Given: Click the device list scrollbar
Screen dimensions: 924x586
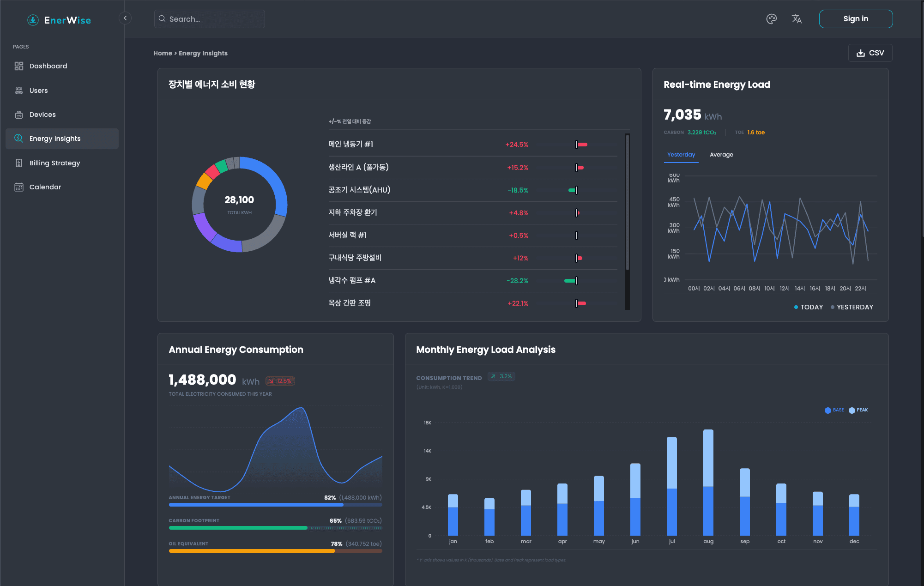Looking at the screenshot, I should pyautogui.click(x=627, y=203).
